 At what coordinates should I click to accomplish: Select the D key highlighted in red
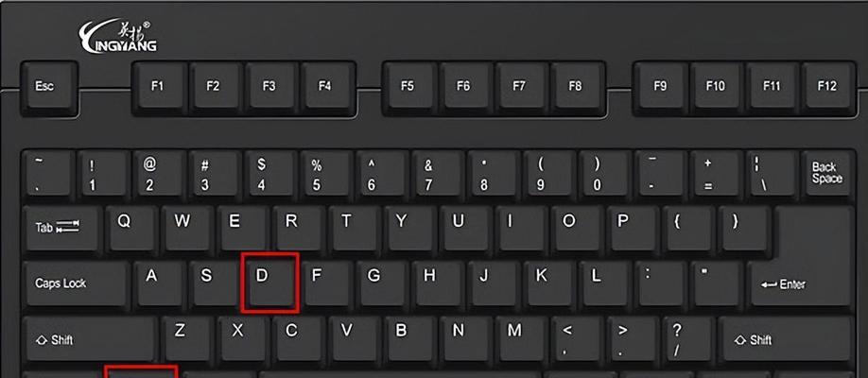[x=270, y=283]
